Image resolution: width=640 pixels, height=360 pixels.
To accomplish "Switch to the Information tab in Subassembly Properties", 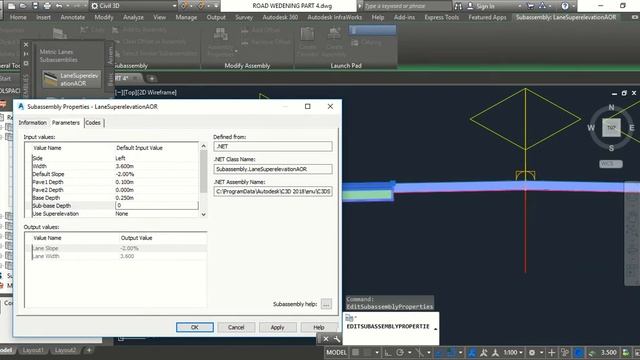I will pos(32,122).
